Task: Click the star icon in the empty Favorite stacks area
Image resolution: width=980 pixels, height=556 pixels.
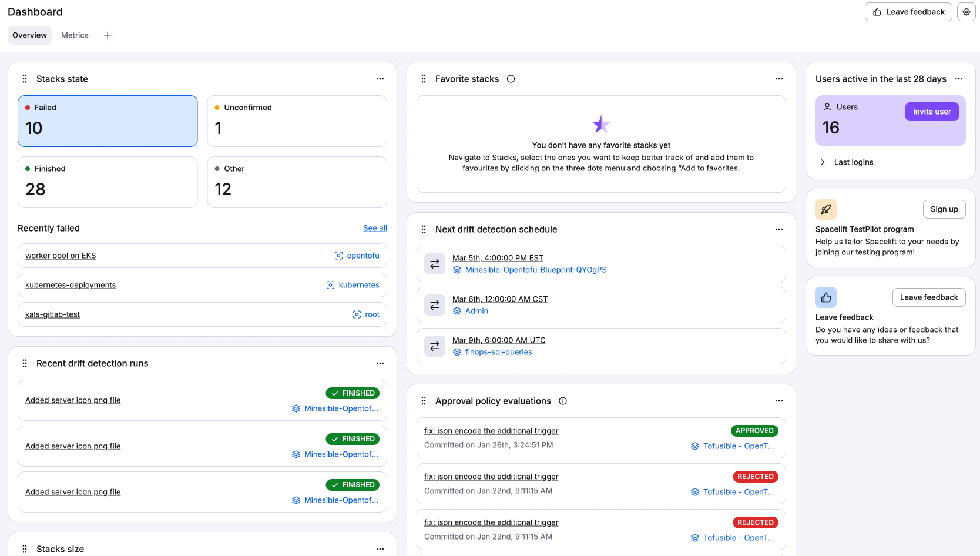Action: point(600,124)
